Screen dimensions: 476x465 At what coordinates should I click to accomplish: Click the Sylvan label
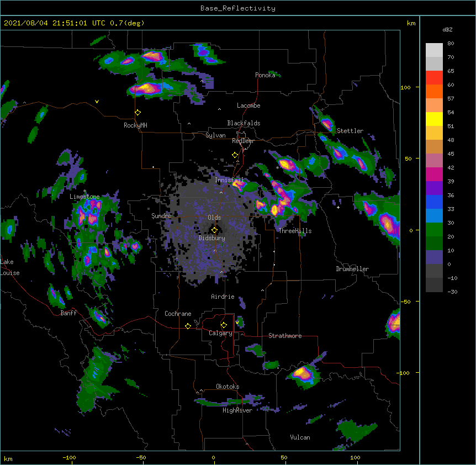coord(215,135)
